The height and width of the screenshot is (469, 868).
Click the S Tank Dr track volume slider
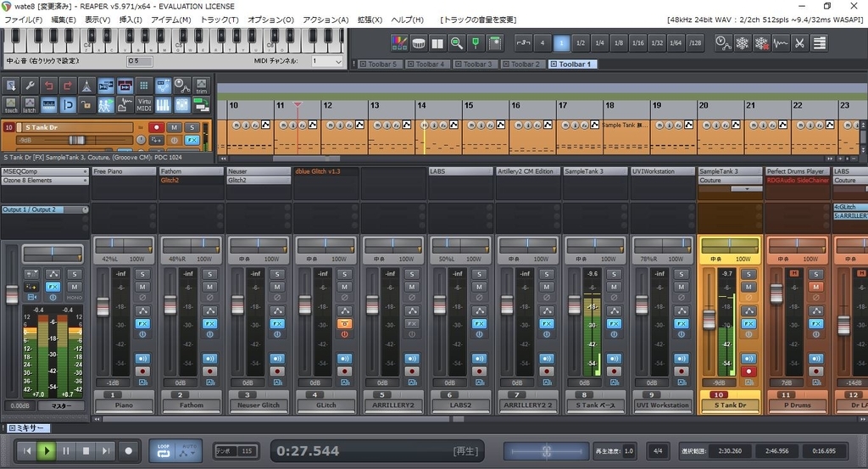click(x=77, y=140)
